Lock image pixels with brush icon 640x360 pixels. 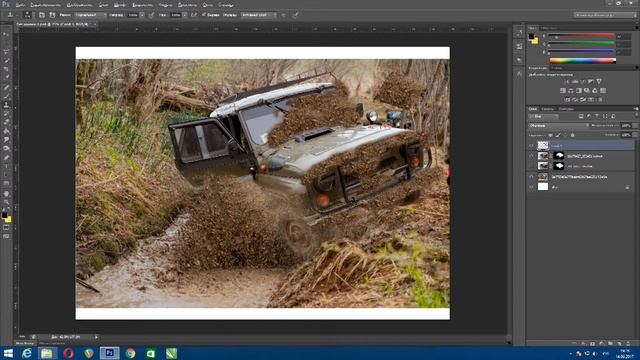point(558,135)
